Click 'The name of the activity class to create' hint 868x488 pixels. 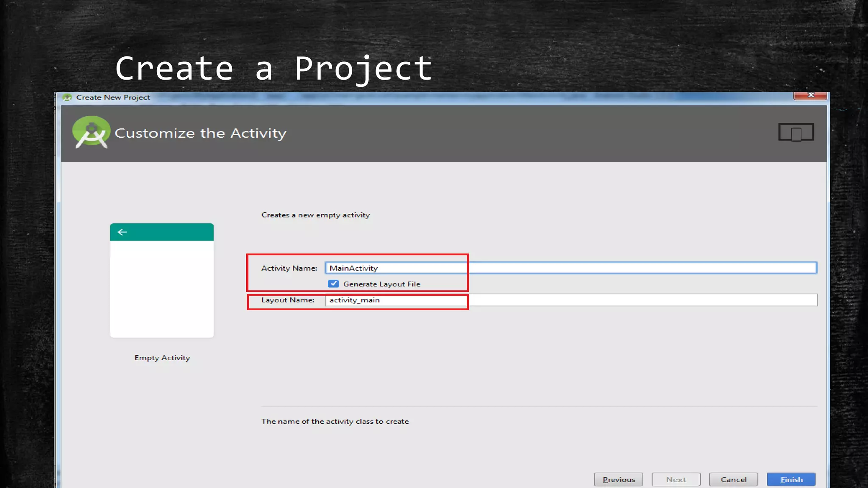335,421
